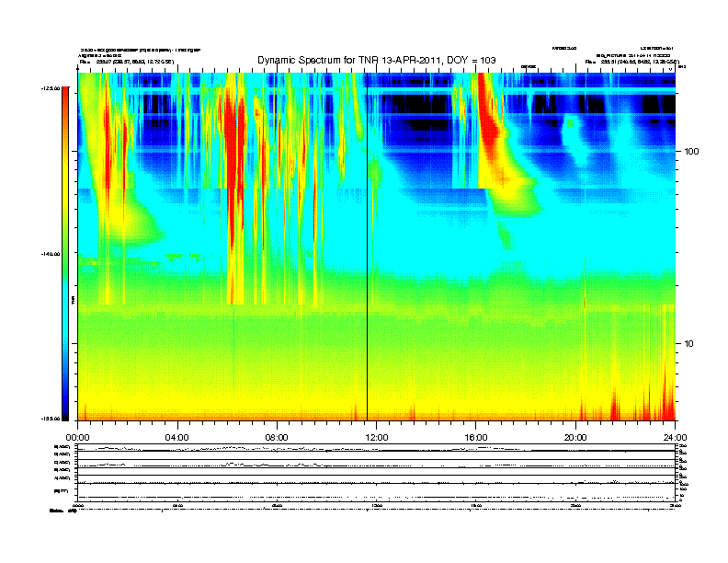Click the -140.00 colorbar value
728x563 pixels.
(x=51, y=254)
